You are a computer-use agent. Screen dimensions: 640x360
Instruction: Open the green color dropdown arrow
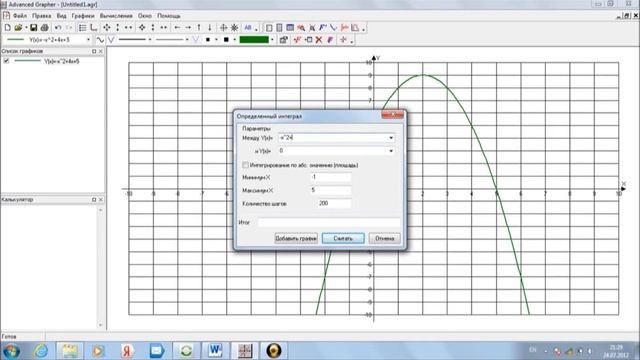(272, 40)
